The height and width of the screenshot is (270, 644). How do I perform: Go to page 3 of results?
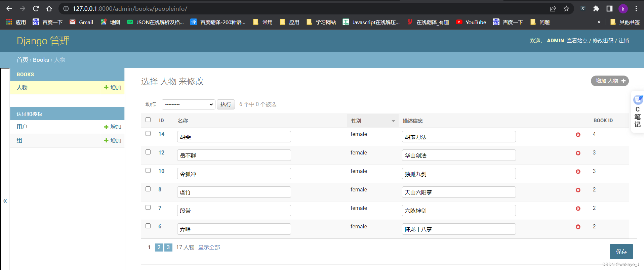click(x=168, y=247)
